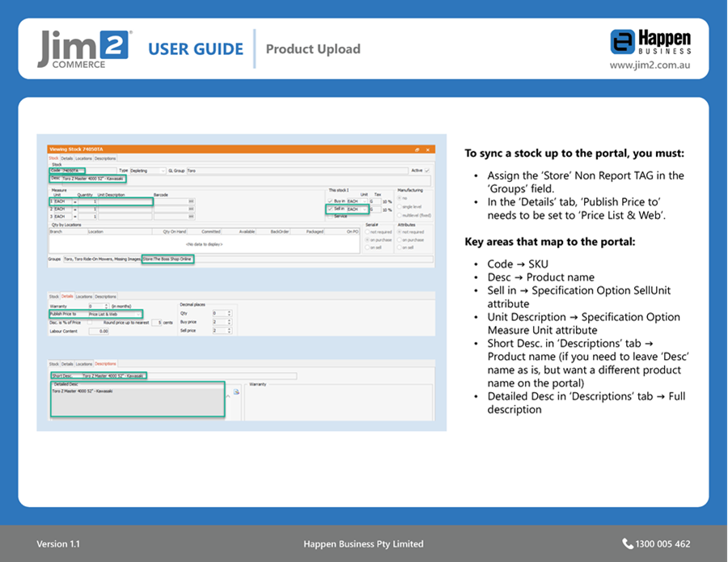
Task: Click the phone icon in footer
Action: [x=628, y=544]
